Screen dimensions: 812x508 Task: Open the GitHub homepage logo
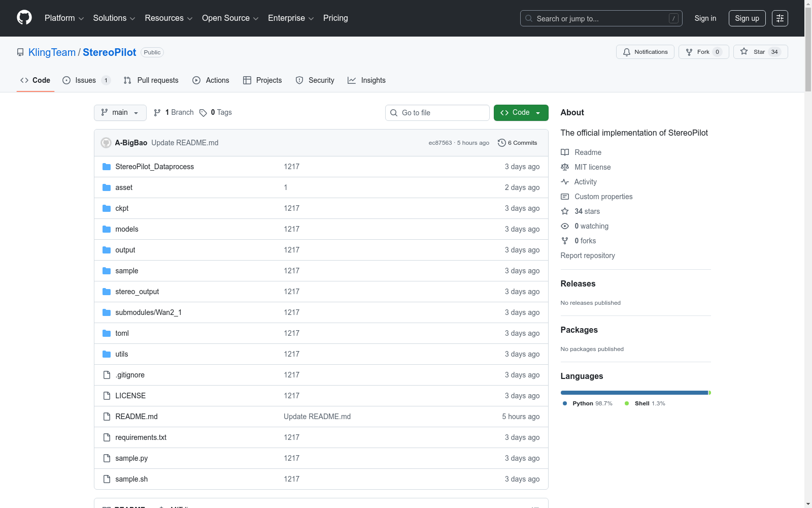tap(24, 18)
